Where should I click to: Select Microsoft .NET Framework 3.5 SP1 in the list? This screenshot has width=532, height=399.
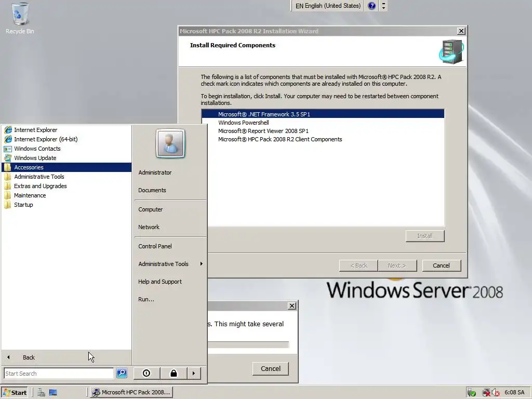click(x=323, y=114)
